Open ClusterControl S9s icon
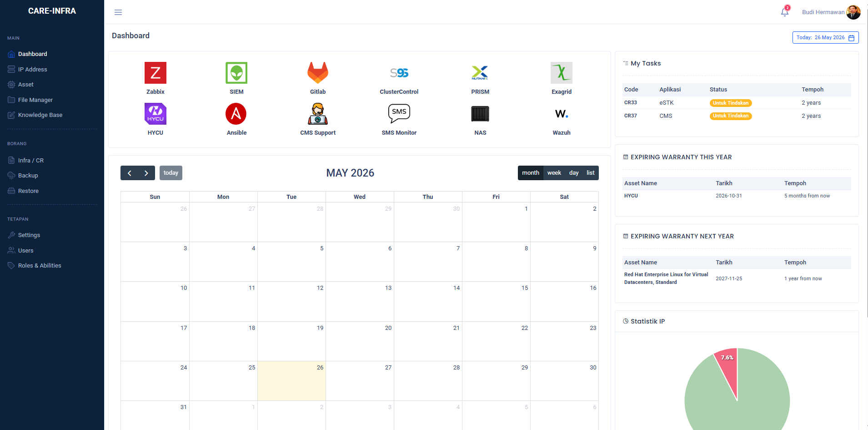This screenshot has height=430, width=868. click(x=399, y=73)
